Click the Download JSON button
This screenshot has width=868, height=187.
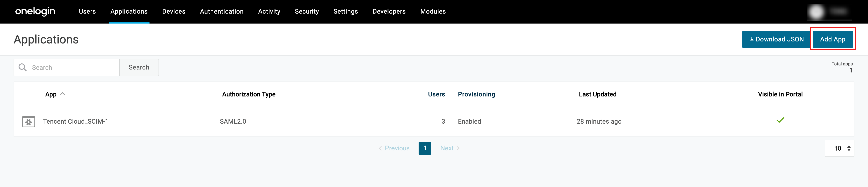coord(776,39)
